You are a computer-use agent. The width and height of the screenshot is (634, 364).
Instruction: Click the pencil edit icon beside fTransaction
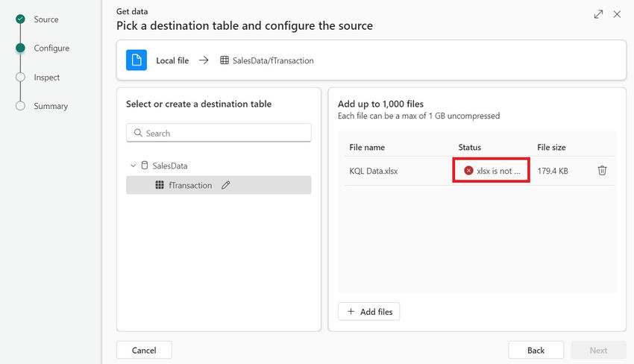226,185
